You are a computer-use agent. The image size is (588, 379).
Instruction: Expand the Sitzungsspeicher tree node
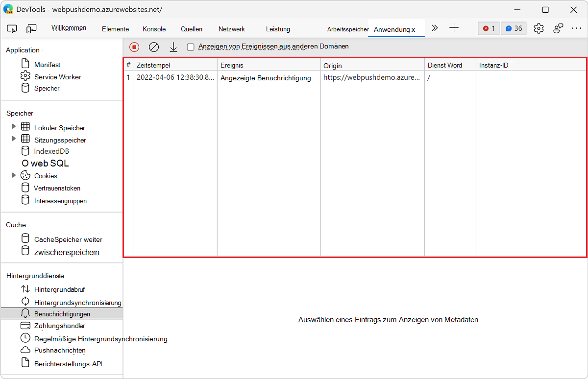[14, 139]
